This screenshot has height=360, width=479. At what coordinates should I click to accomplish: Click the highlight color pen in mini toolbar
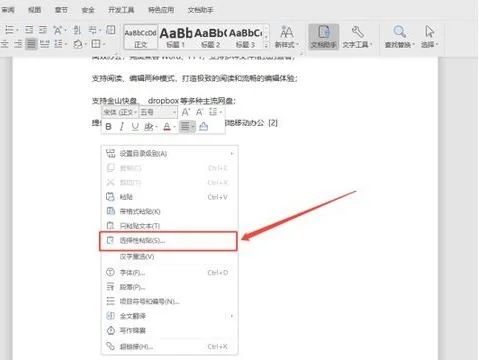(x=149, y=126)
